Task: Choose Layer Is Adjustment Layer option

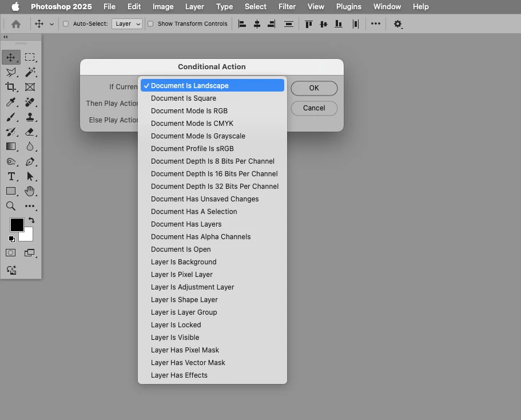Action: (212, 287)
